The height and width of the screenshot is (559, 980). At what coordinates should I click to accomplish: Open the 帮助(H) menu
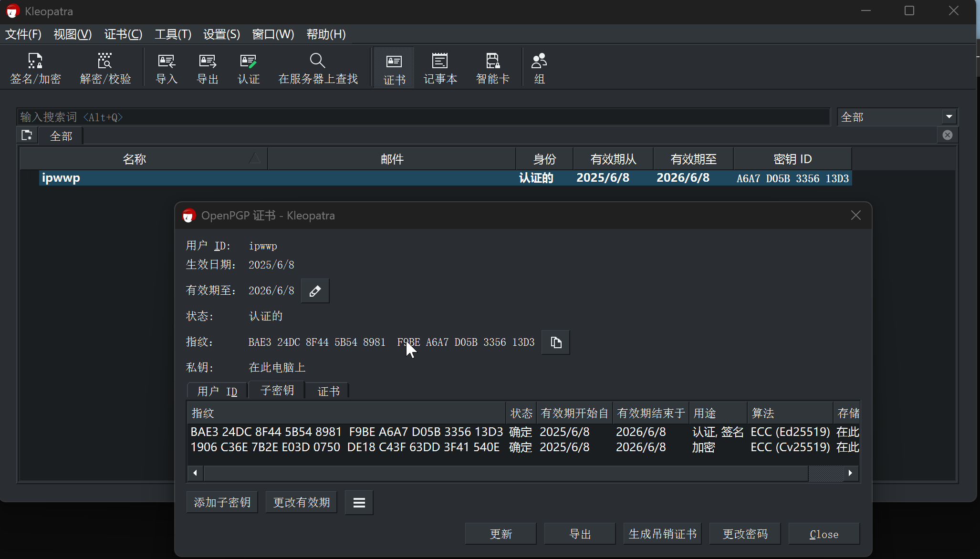(x=326, y=34)
